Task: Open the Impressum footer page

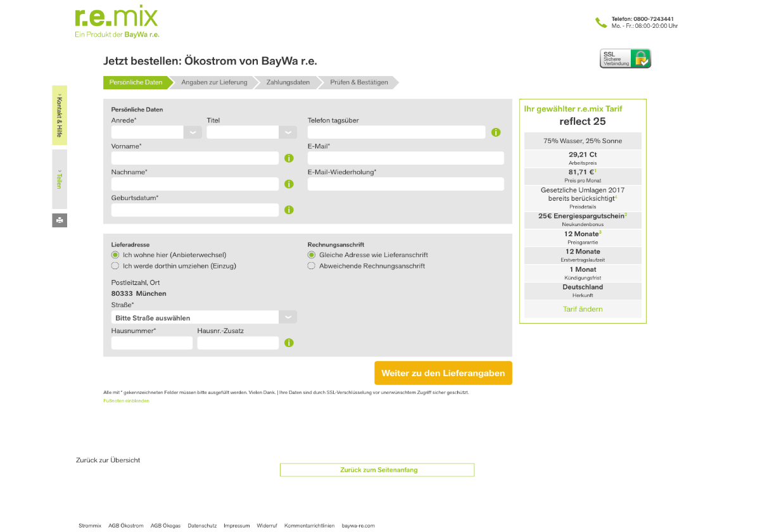Action: pyautogui.click(x=236, y=526)
